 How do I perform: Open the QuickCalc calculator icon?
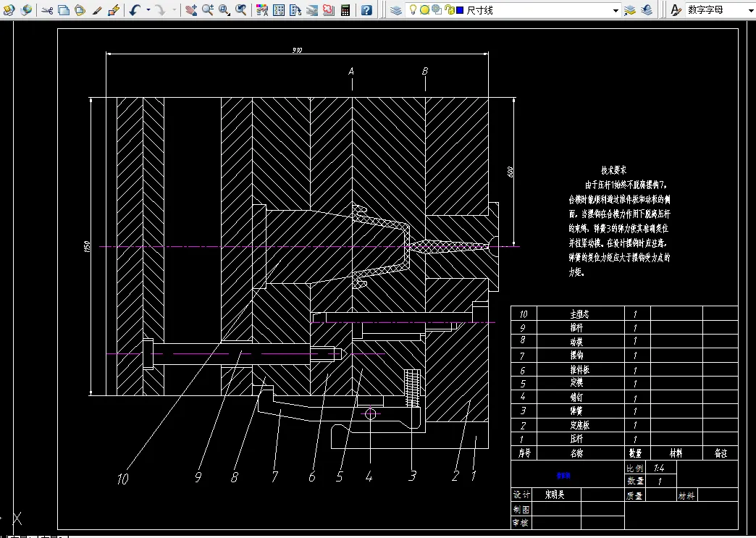345,9
